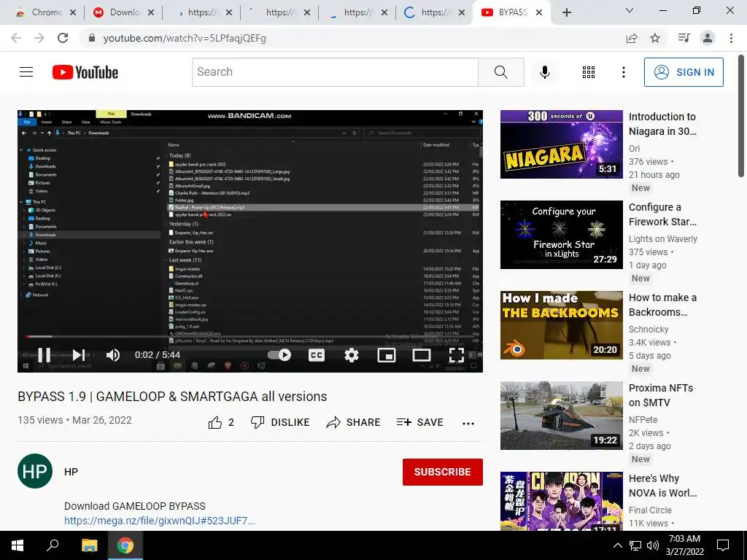Switch to theater mode
Viewport: 747px width, 560px height.
click(x=421, y=355)
